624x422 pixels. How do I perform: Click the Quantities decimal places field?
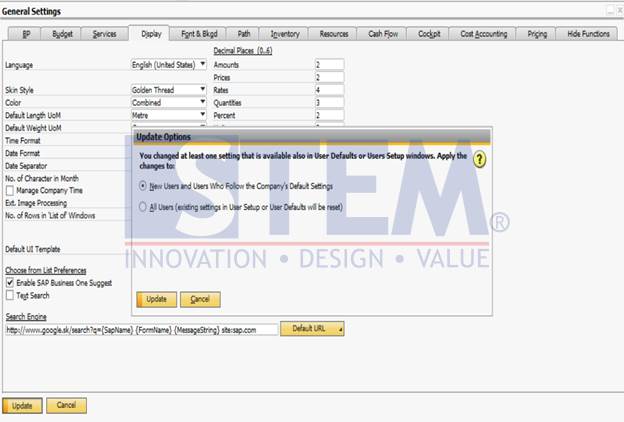point(330,103)
